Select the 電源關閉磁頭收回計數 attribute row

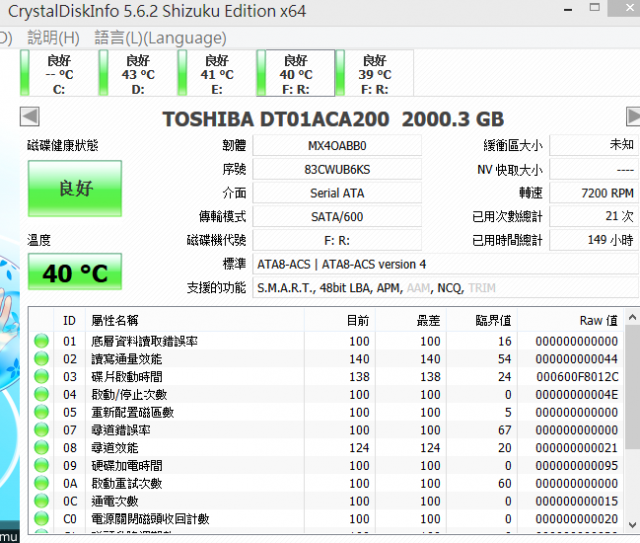(x=327, y=519)
